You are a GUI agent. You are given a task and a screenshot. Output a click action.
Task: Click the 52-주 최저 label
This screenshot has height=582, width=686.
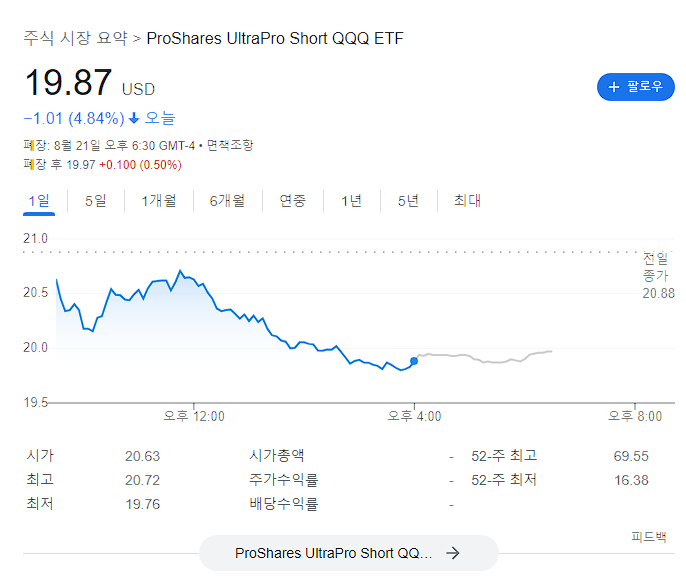click(x=504, y=480)
